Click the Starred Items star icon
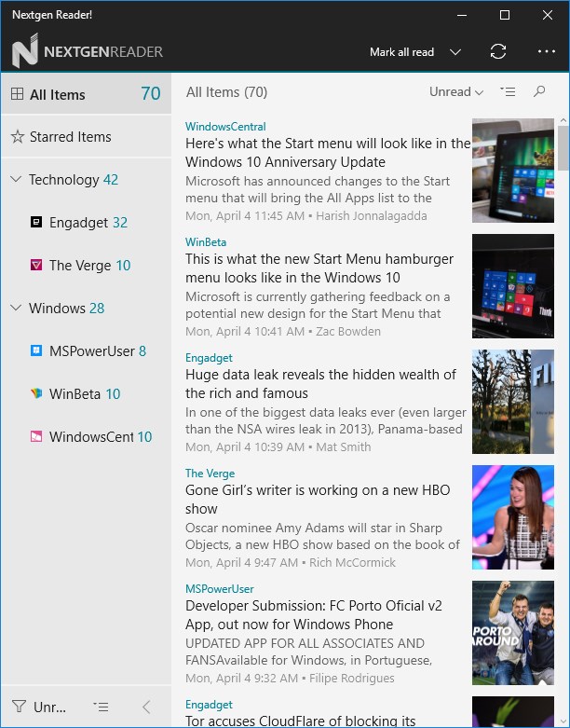570x728 pixels. [18, 136]
